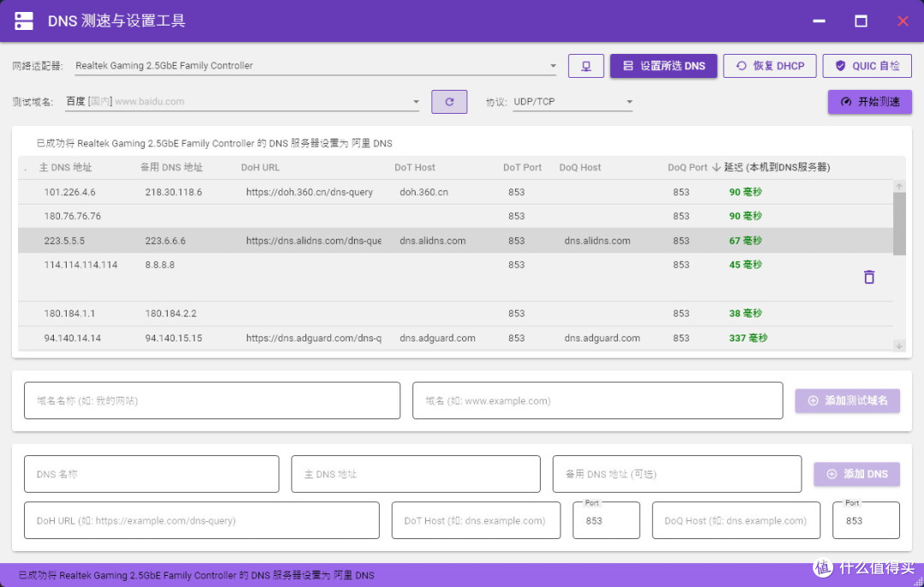Click the 添加测试域名 button
924x587 pixels.
click(847, 400)
